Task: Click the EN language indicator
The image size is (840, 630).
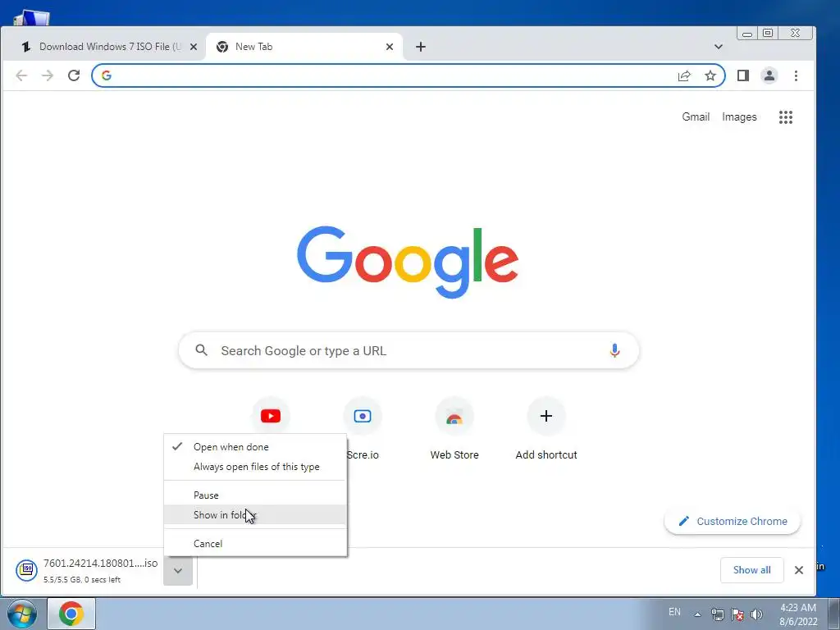Action: click(674, 612)
